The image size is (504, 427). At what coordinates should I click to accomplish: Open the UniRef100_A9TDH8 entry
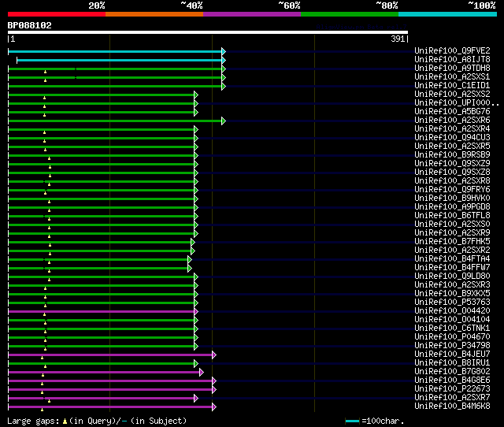[x=452, y=69]
